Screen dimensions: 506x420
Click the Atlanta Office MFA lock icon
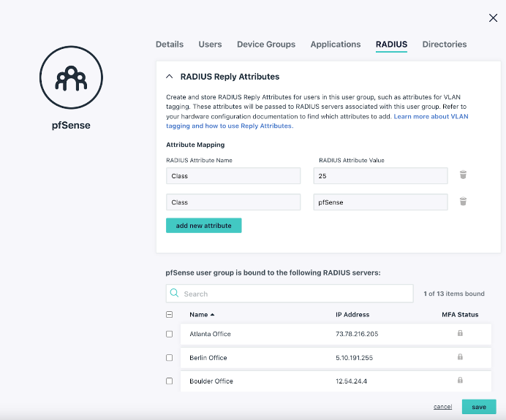pos(460,333)
